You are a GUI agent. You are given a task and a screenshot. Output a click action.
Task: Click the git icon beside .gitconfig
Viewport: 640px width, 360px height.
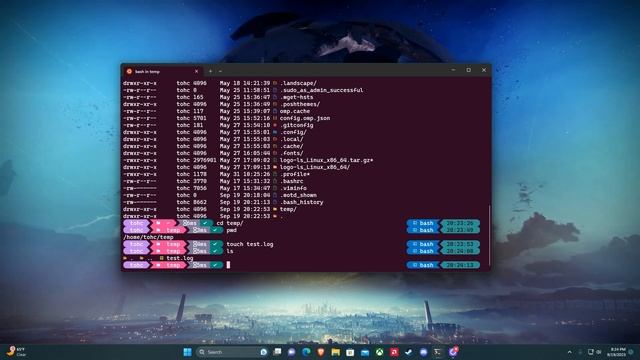275,125
